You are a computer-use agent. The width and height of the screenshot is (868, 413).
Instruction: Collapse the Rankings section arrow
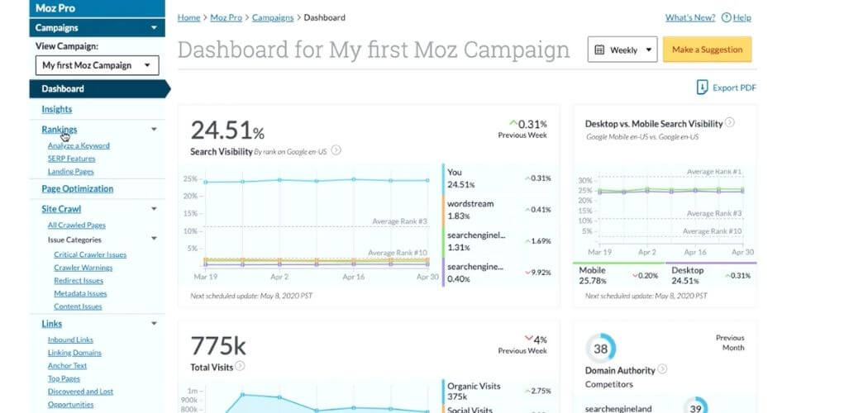pos(154,130)
